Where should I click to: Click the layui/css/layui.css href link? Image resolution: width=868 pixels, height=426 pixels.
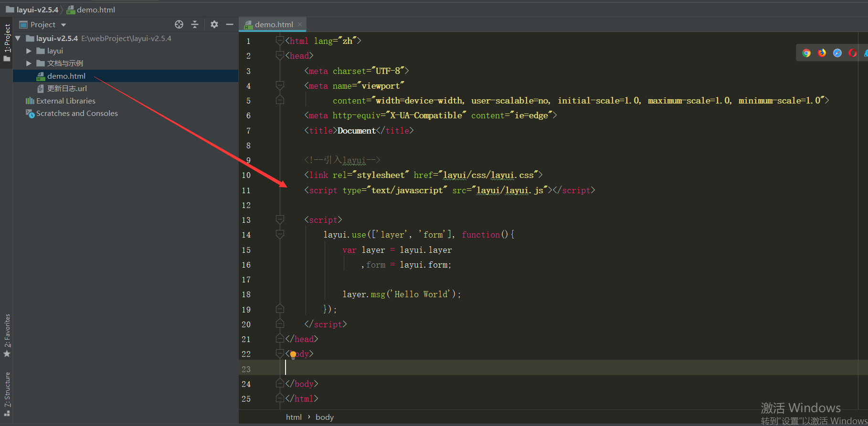click(488, 175)
